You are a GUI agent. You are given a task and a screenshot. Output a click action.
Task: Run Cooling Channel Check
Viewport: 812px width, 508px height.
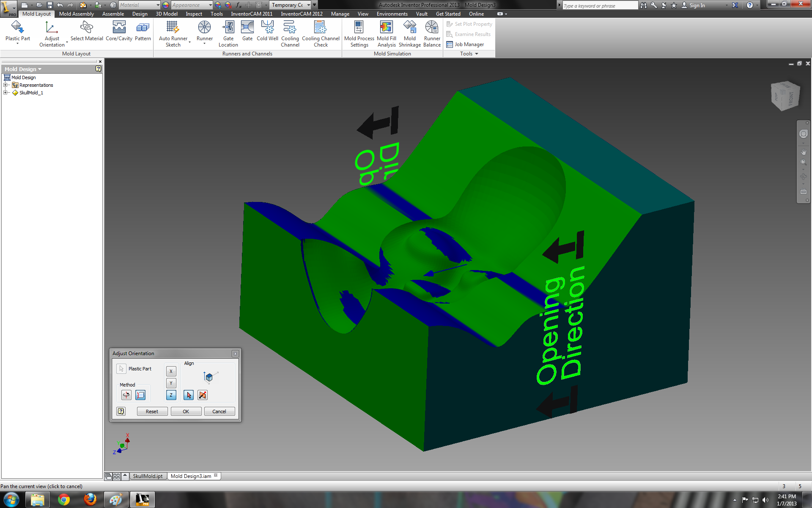click(321, 33)
